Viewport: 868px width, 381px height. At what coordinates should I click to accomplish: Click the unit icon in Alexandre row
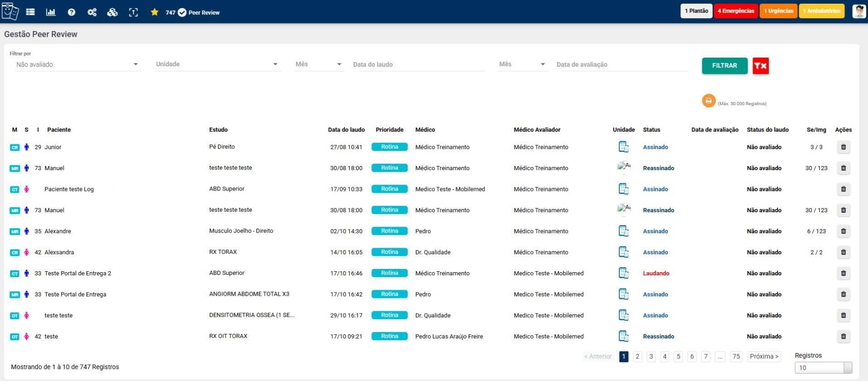(624, 231)
